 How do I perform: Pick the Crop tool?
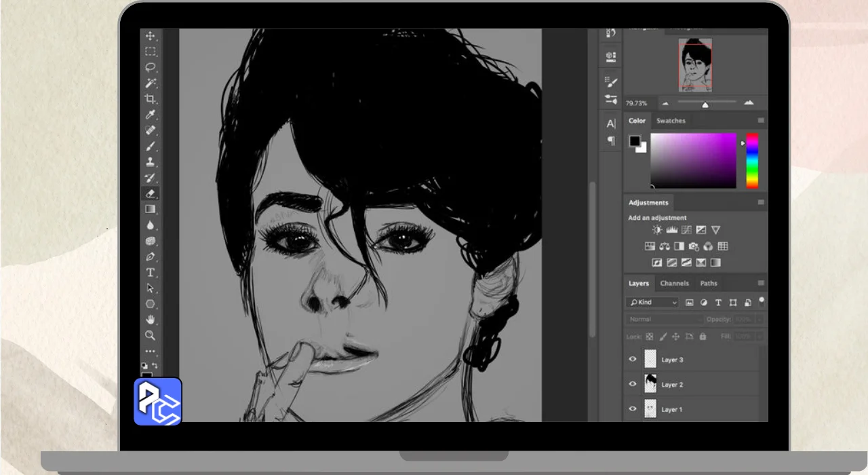(x=151, y=99)
